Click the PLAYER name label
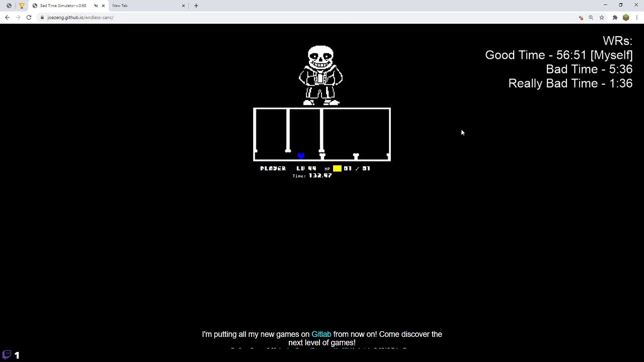Viewport: 644px width, 362px height. (x=273, y=168)
